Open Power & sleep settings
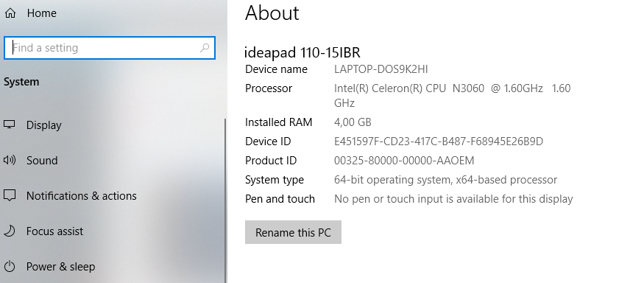 (x=61, y=267)
